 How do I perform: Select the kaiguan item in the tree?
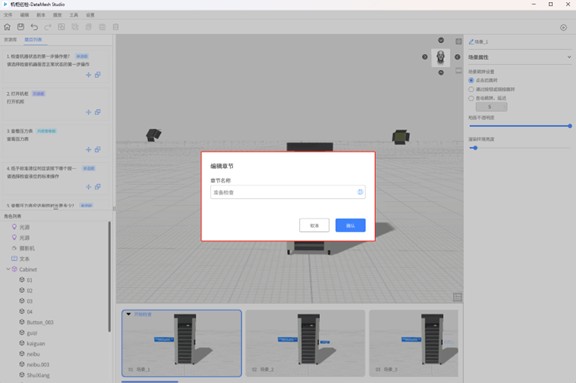[x=55, y=343]
